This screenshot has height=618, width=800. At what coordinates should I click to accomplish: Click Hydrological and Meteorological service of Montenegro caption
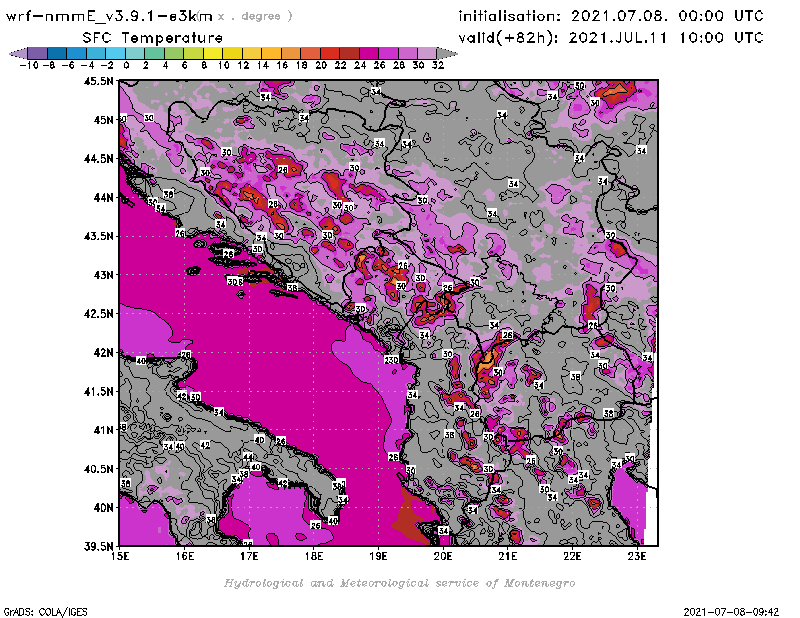[399, 583]
